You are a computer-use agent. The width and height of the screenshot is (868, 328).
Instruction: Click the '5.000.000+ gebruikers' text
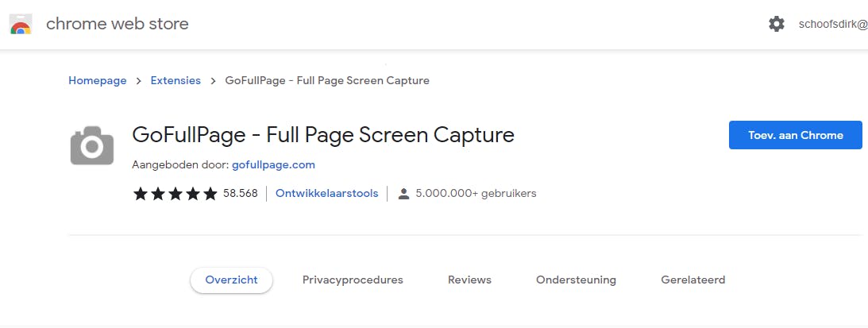[x=476, y=193]
